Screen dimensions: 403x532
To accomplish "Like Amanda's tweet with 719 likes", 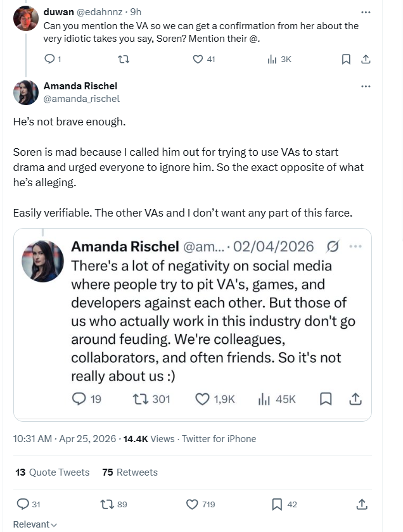I will tap(193, 504).
